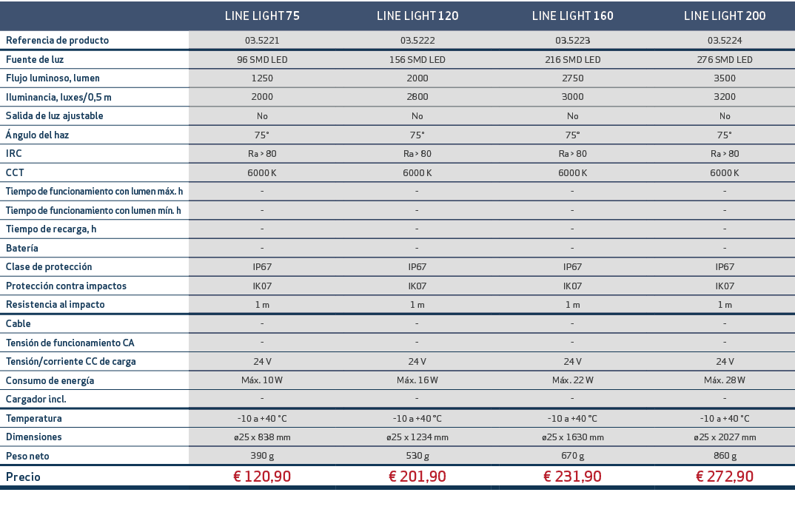Image resolution: width=795 pixels, height=532 pixels.
Task: Select the 6000 K value for LINE LIGHT 160
Action: point(572,172)
